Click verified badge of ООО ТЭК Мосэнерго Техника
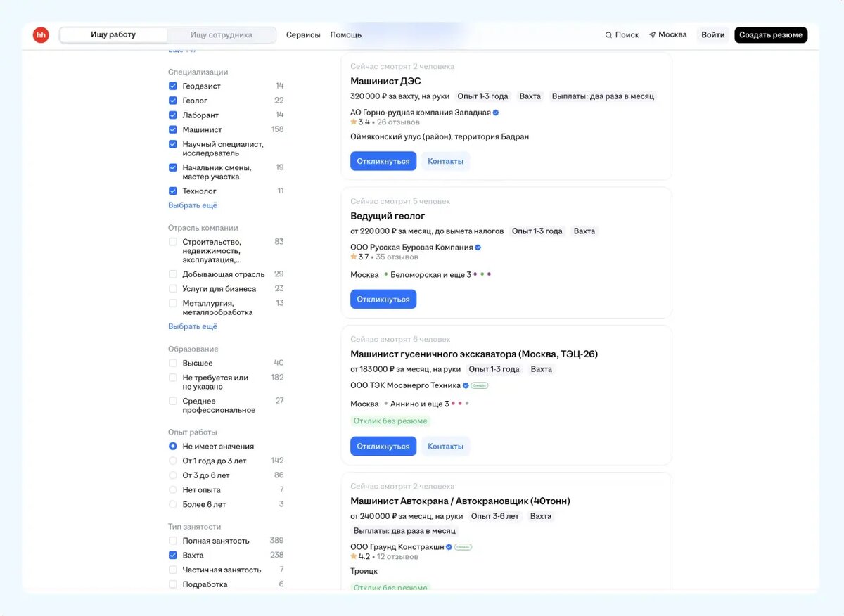Viewport: 844px width, 616px height. coord(466,385)
